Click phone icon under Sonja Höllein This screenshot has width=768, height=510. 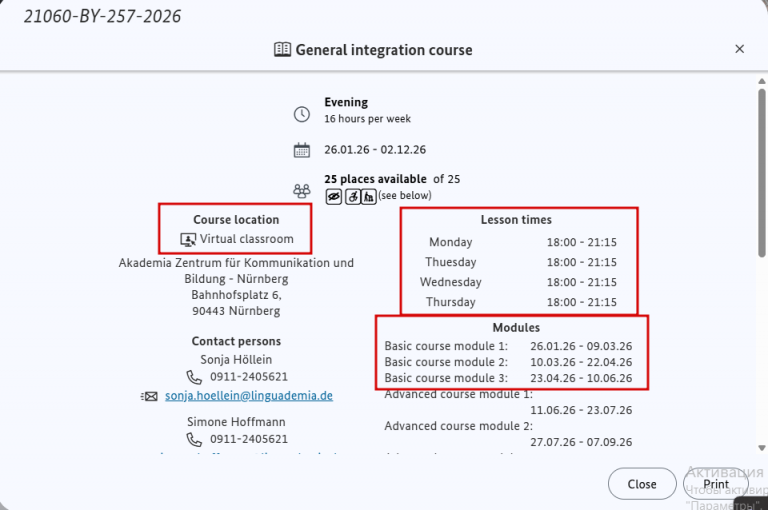click(193, 377)
